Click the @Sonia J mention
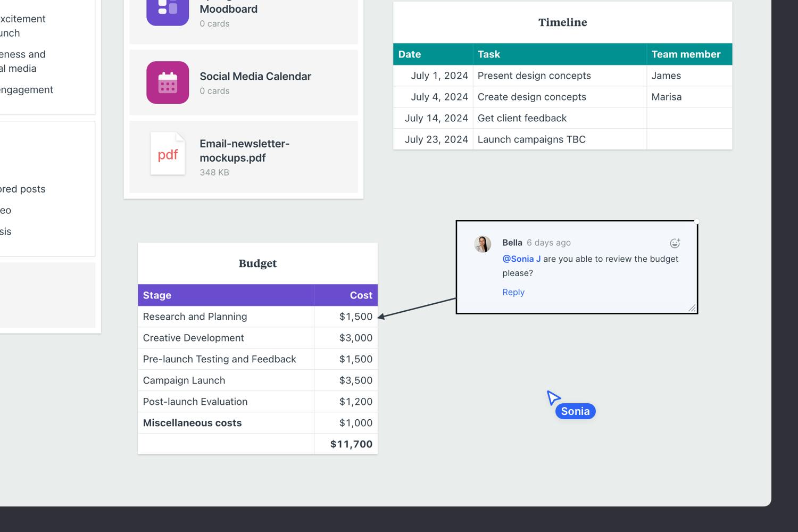 coord(521,259)
